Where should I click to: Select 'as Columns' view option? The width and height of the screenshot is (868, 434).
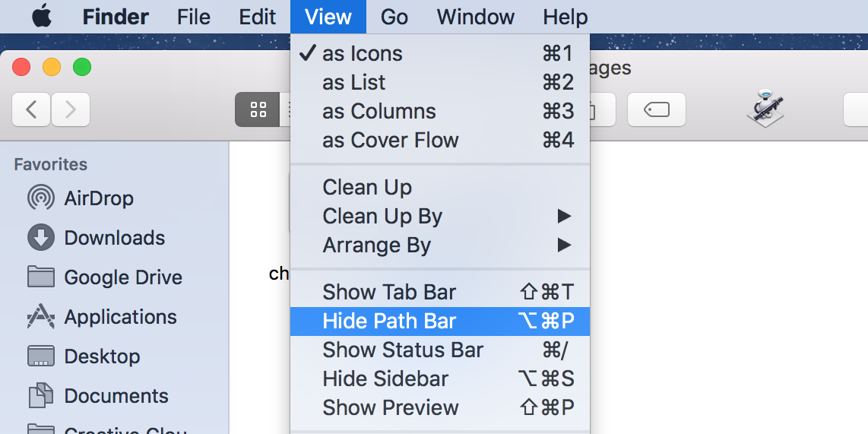click(x=379, y=112)
